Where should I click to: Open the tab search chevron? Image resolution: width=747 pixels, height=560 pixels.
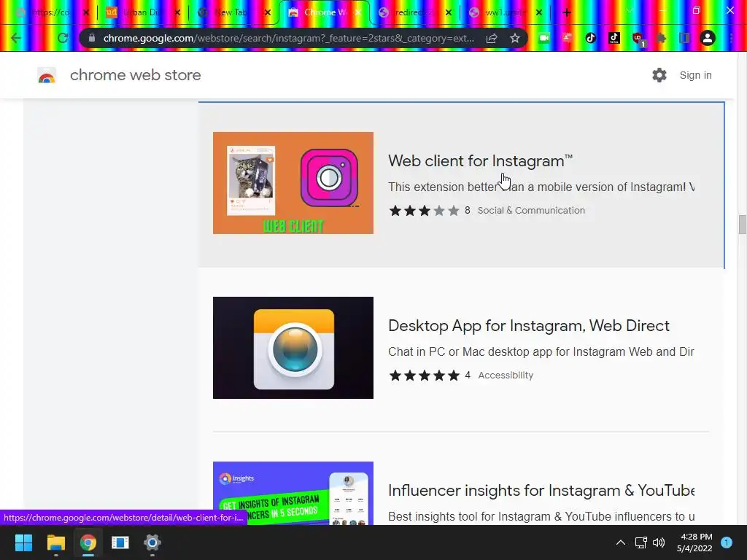click(630, 10)
